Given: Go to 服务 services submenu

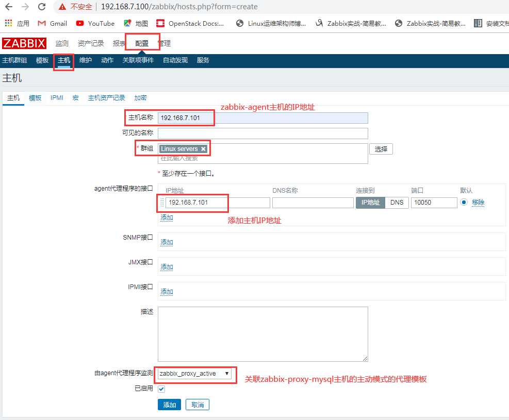Looking at the screenshot, I should (203, 60).
